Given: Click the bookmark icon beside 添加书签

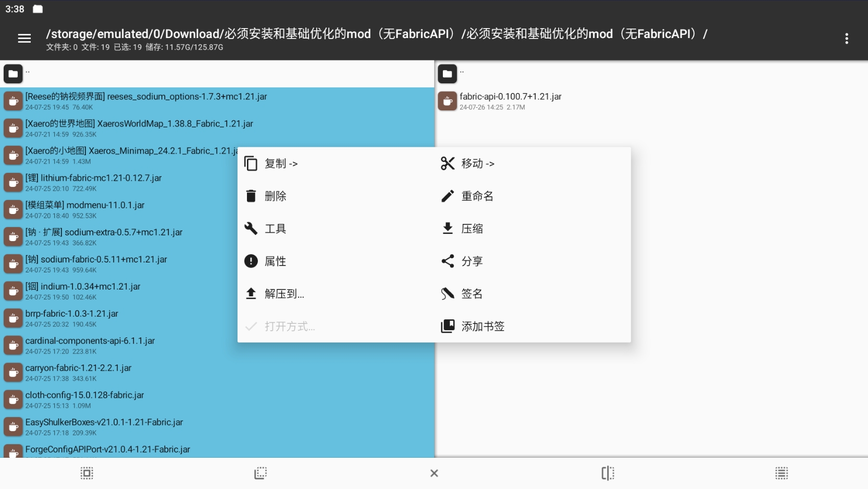Looking at the screenshot, I should (x=448, y=327).
